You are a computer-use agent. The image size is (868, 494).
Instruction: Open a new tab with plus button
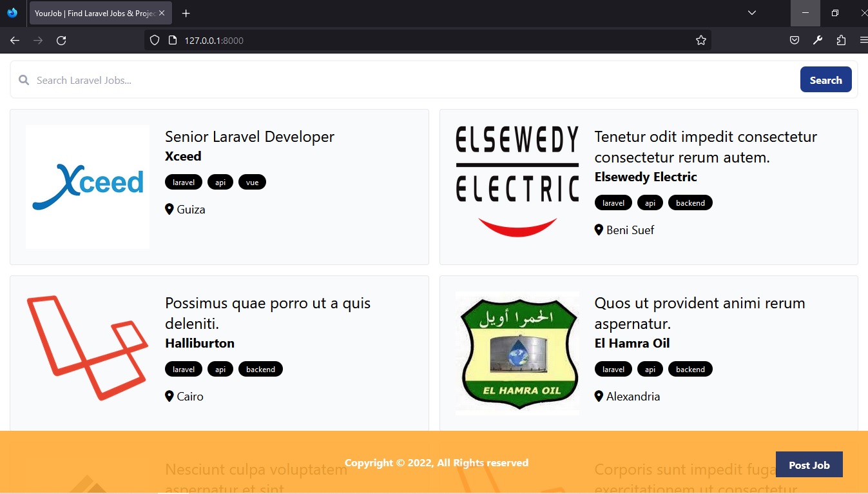[x=186, y=14]
